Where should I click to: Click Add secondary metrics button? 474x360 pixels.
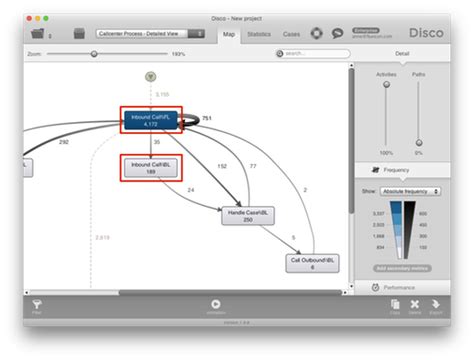(402, 268)
